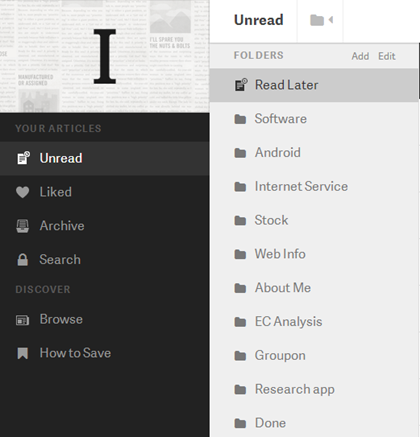Open the How to Save page
The height and width of the screenshot is (437, 420).
pos(105,353)
